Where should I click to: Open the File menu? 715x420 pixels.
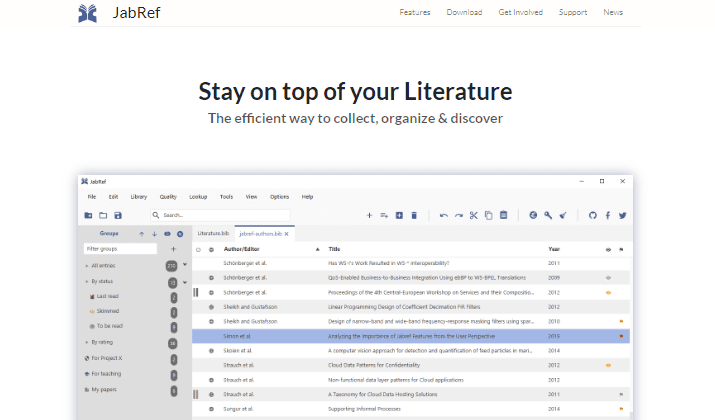point(92,197)
